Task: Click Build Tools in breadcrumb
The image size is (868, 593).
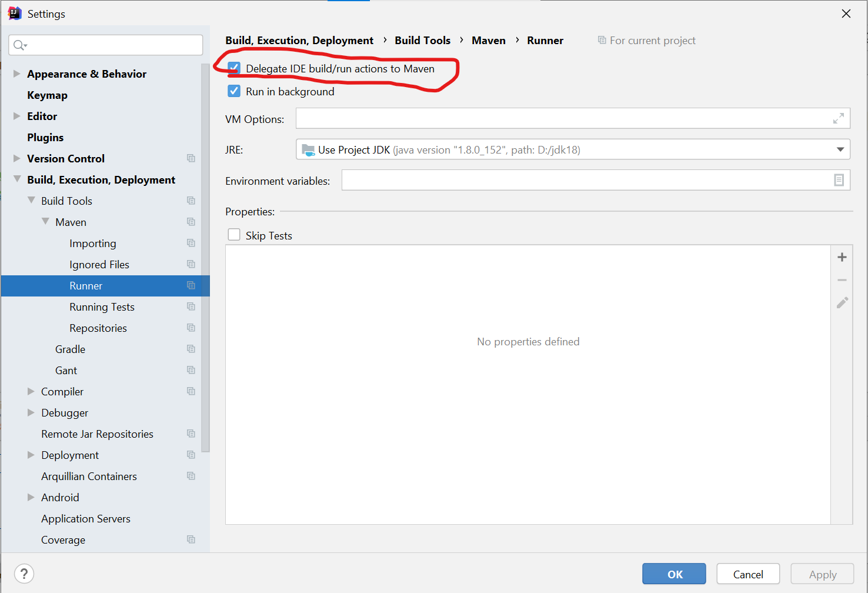Action: [x=422, y=40]
